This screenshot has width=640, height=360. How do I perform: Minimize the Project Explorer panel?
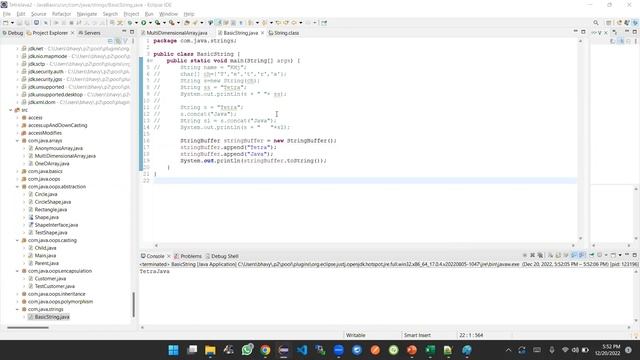(124, 32)
